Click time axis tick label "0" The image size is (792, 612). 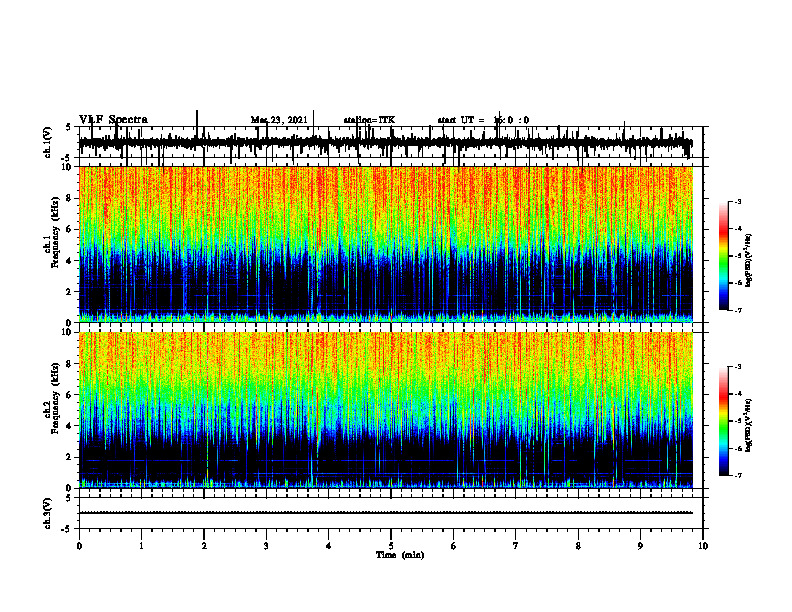click(79, 546)
